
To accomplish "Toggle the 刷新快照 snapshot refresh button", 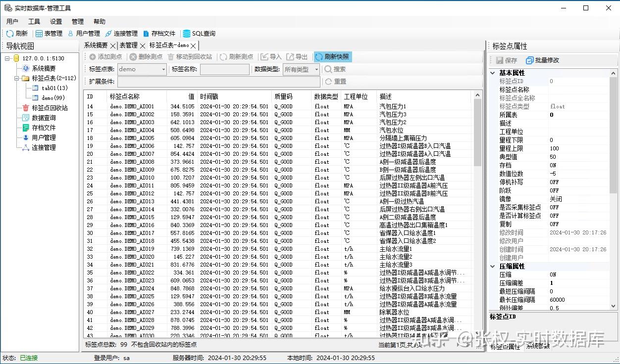I will 333,57.
